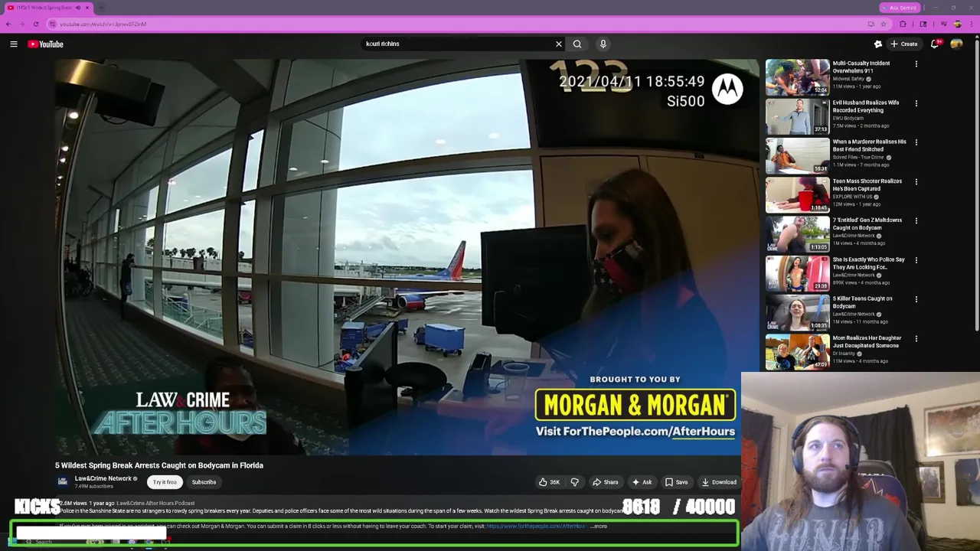Open options menu for Evil Husband video

(916, 103)
